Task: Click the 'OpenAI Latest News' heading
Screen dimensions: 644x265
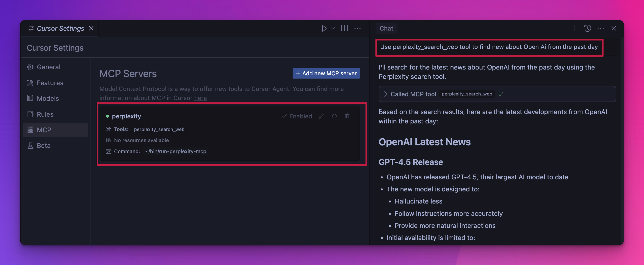Action: pos(425,142)
